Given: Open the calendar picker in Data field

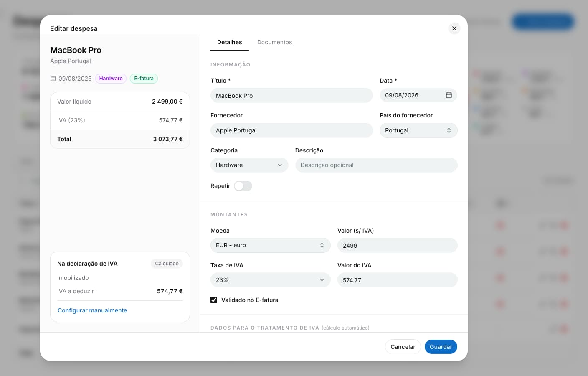Looking at the screenshot, I should 449,95.
